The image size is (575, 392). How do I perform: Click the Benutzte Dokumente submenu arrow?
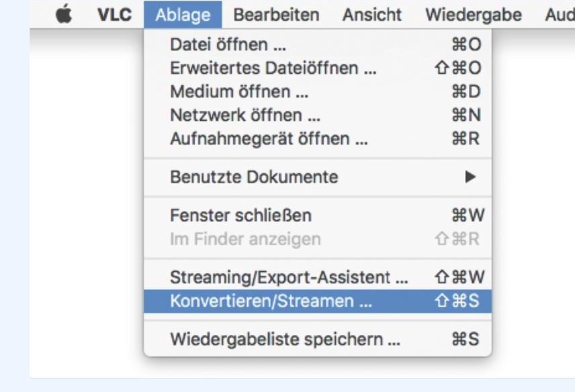pyautogui.click(x=471, y=177)
